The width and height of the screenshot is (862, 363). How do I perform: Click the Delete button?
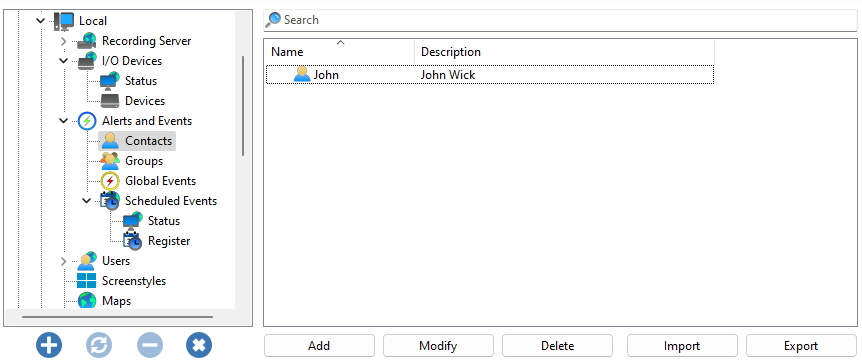tap(557, 346)
